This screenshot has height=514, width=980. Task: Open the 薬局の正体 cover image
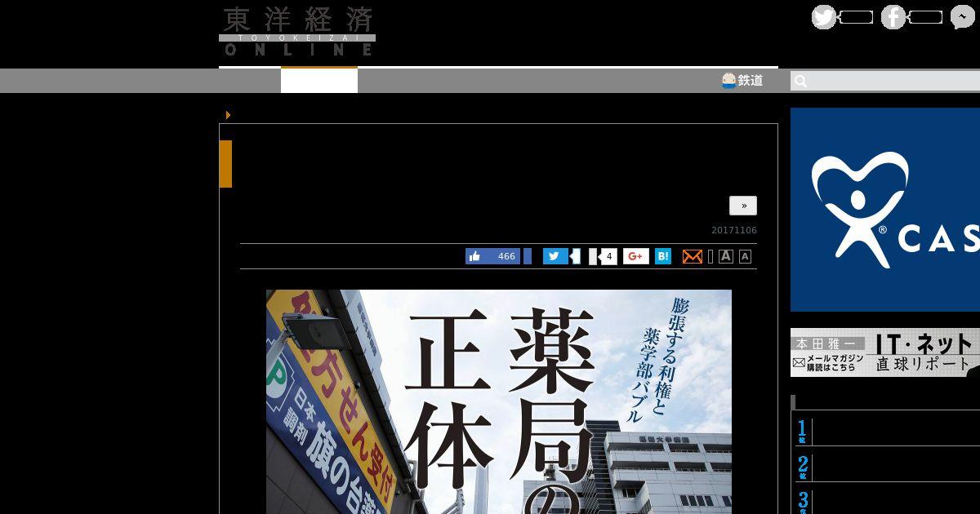click(x=499, y=401)
